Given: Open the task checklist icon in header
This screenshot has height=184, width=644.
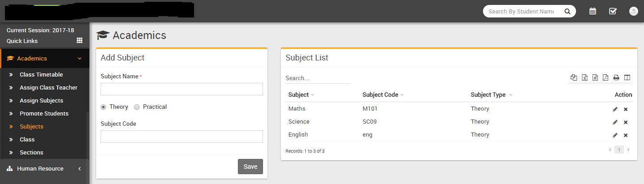Looking at the screenshot, I should tap(613, 11).
